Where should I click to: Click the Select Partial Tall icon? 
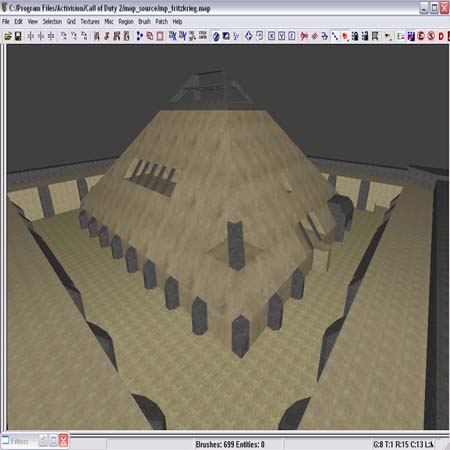(117, 36)
